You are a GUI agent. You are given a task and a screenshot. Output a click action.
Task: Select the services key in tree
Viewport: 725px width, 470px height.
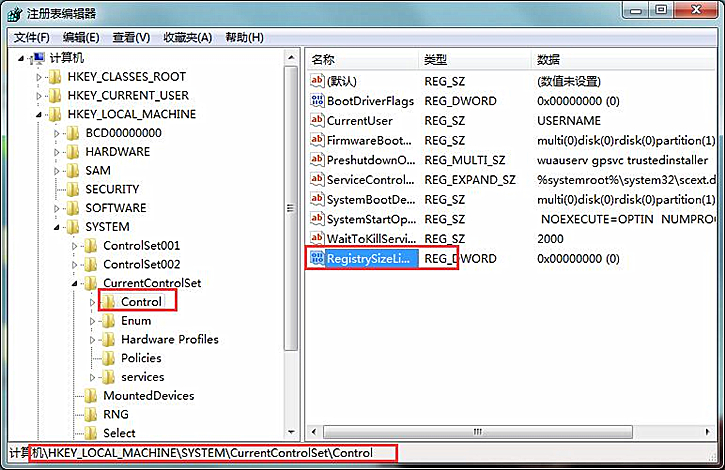(x=142, y=377)
